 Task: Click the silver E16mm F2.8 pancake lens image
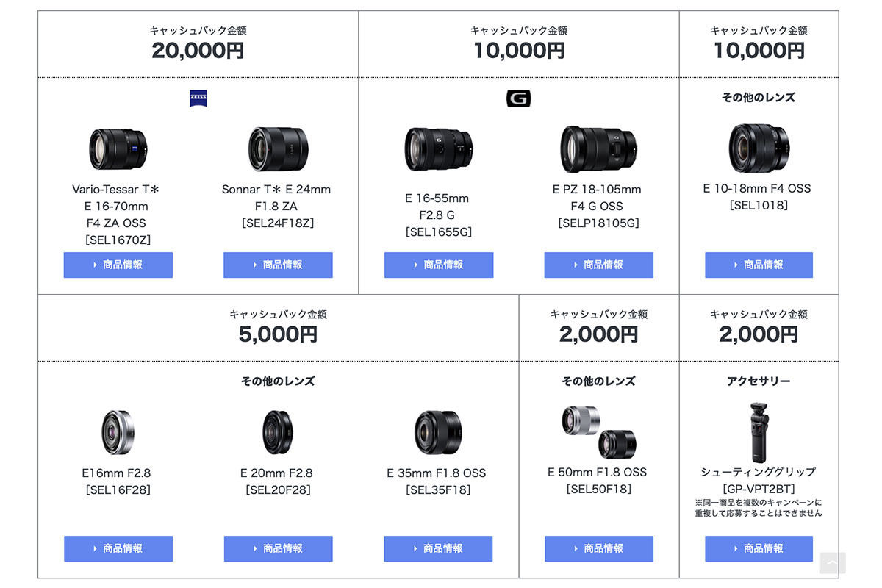118,432
